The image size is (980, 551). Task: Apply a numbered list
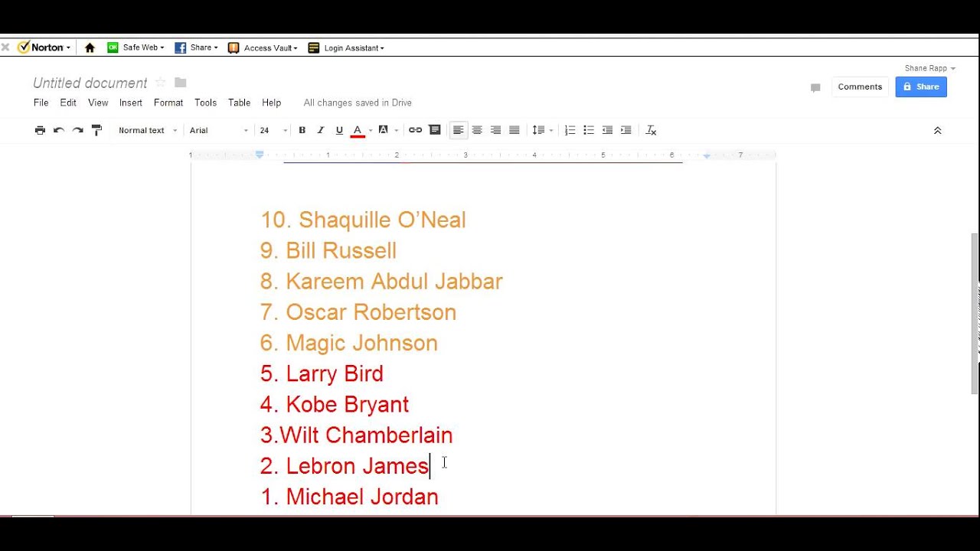click(570, 130)
